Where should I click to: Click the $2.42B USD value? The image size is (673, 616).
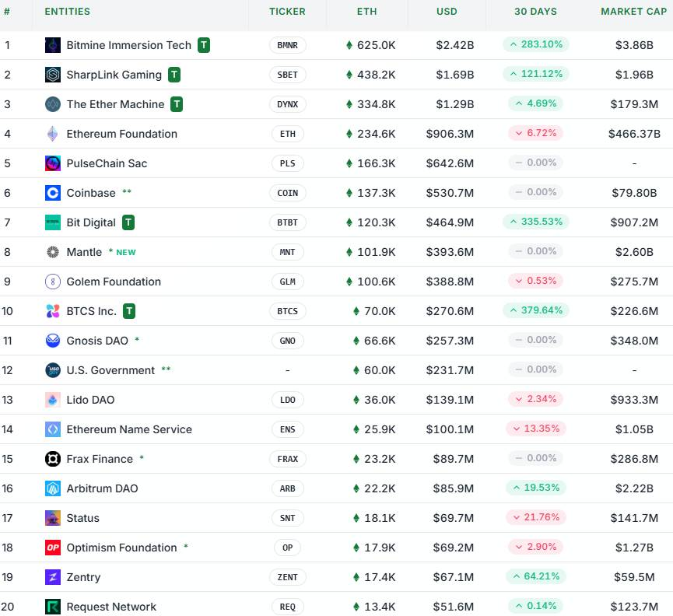454,45
